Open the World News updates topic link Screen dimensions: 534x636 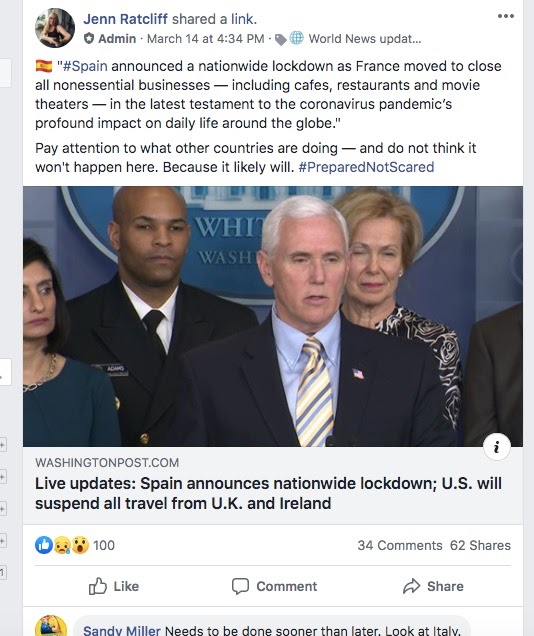click(x=365, y=39)
